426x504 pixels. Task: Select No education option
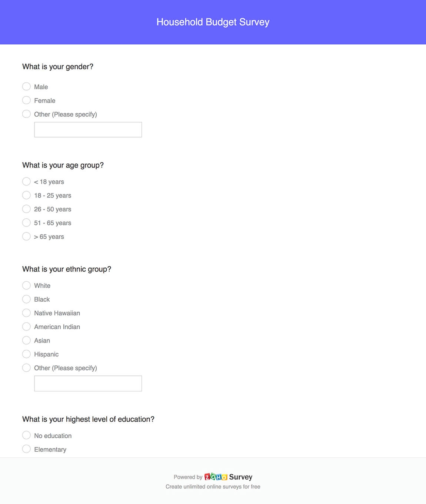(26, 435)
